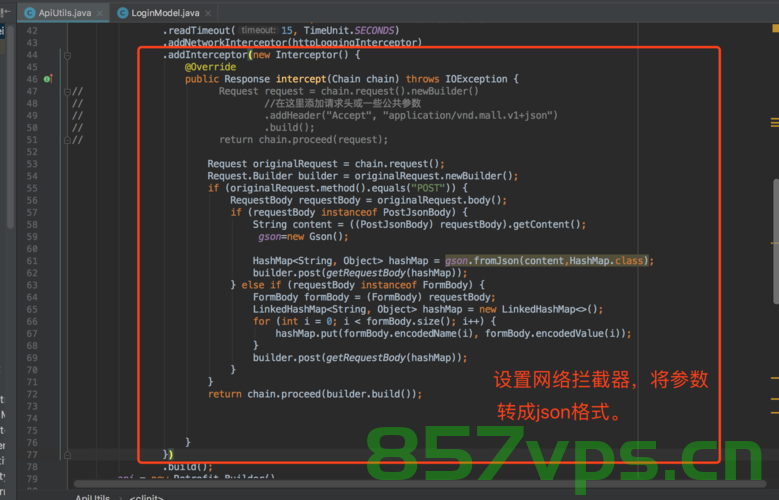Switch to the LoginModel.java tab
Image resolution: width=779 pixels, height=500 pixels.
[165, 13]
